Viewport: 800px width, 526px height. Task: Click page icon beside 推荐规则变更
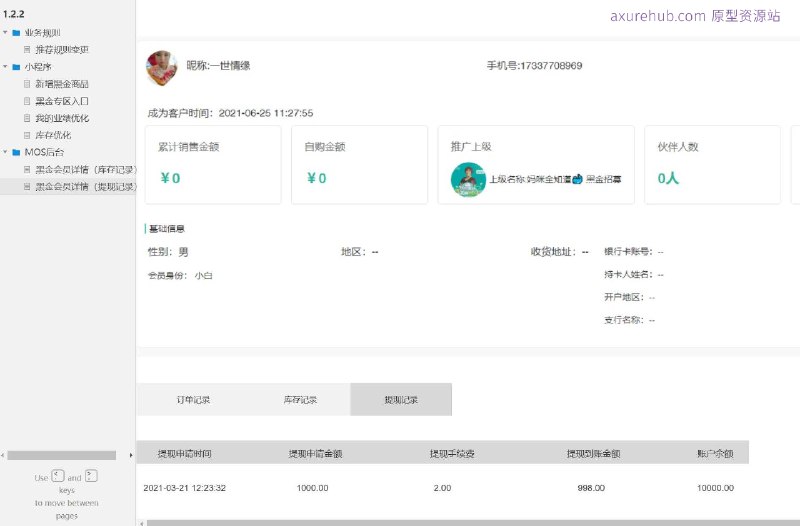[x=27, y=49]
